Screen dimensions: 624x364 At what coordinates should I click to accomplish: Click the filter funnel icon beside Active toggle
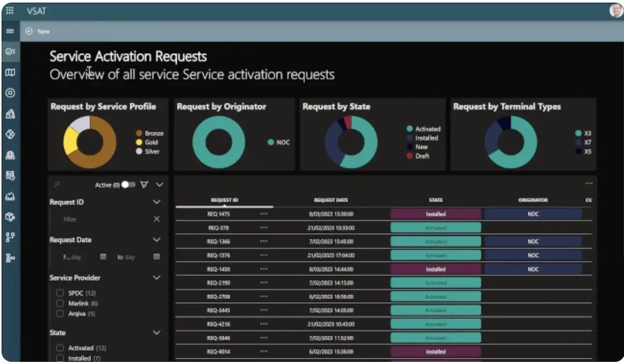coord(144,185)
